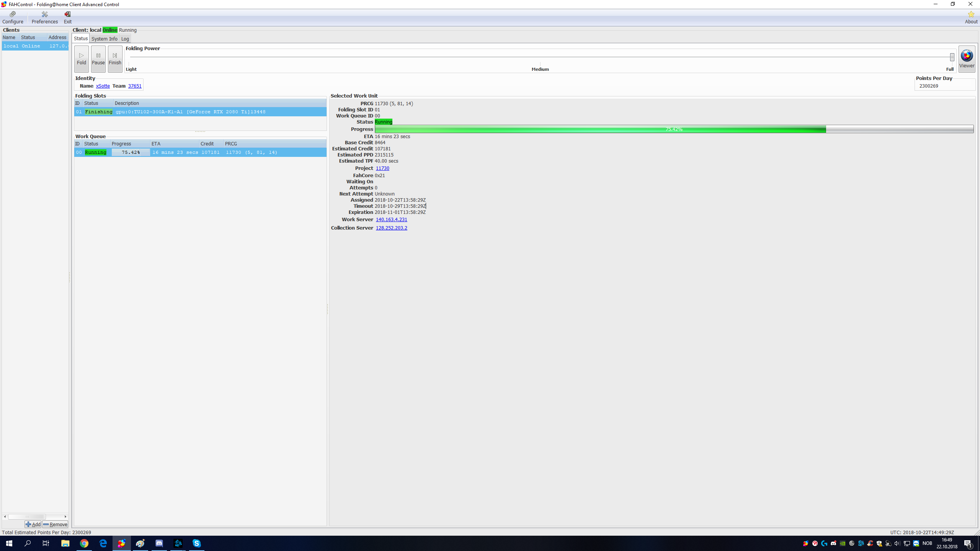Sort work queue by Credit column

coord(211,143)
